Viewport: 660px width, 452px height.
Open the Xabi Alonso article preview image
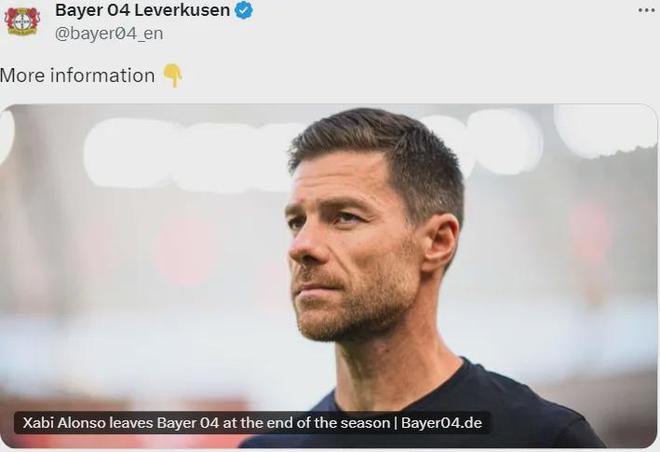328,276
